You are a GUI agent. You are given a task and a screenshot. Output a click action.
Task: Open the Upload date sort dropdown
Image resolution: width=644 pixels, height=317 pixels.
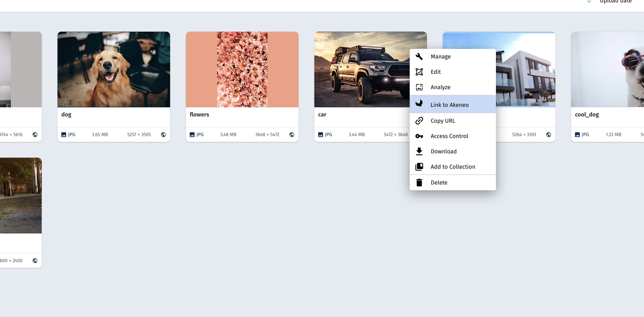(x=615, y=1)
